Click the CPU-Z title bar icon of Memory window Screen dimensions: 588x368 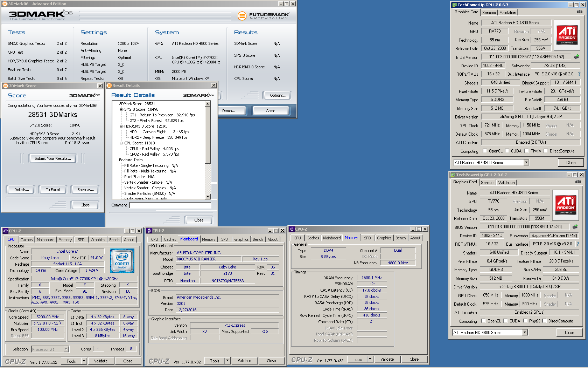(292, 229)
